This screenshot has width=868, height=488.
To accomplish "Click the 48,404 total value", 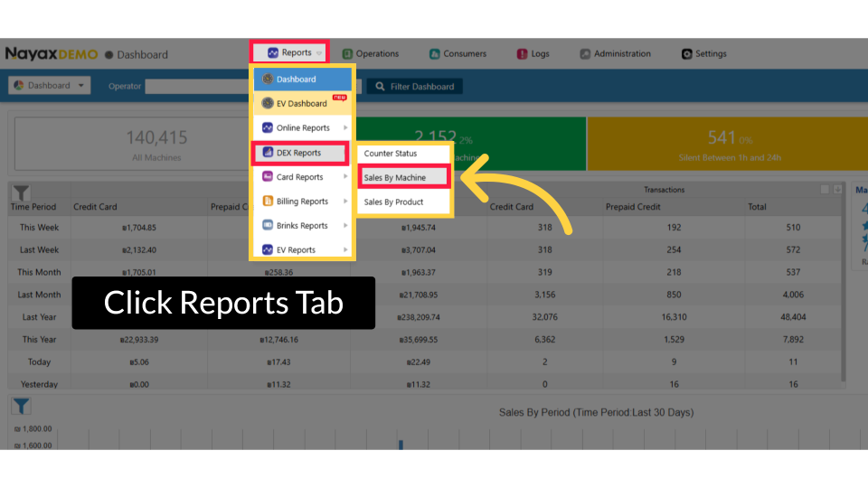I will tap(793, 317).
